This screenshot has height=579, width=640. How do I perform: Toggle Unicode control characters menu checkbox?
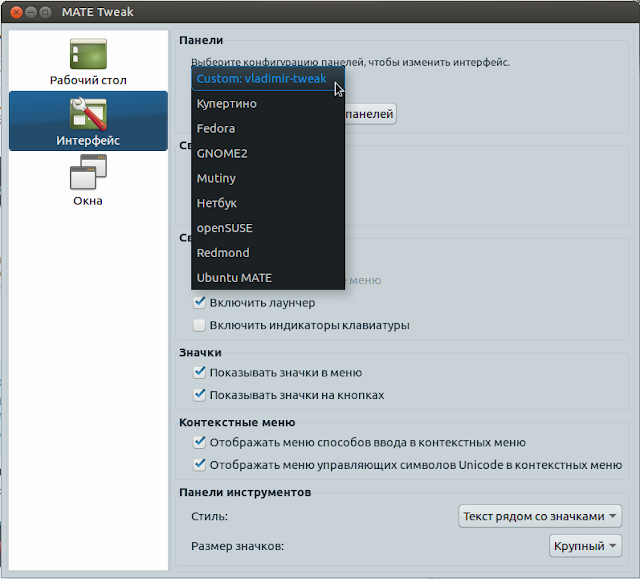click(199, 465)
